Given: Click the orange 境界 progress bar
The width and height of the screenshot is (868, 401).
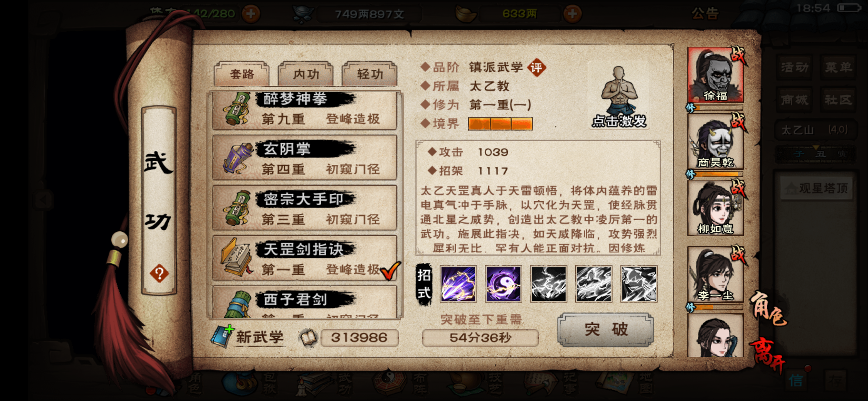Looking at the screenshot, I should point(500,124).
